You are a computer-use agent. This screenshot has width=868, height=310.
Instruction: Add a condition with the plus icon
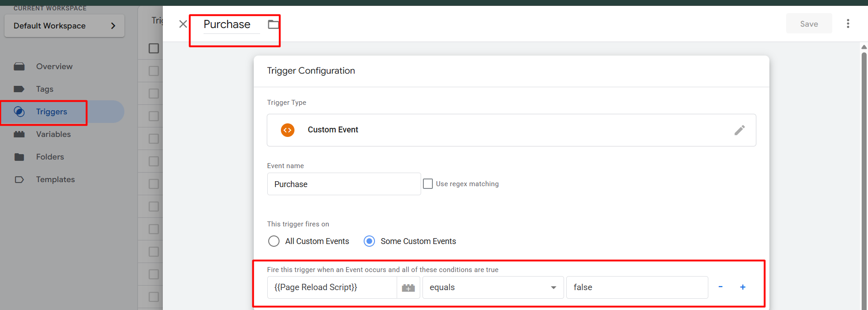pyautogui.click(x=742, y=287)
